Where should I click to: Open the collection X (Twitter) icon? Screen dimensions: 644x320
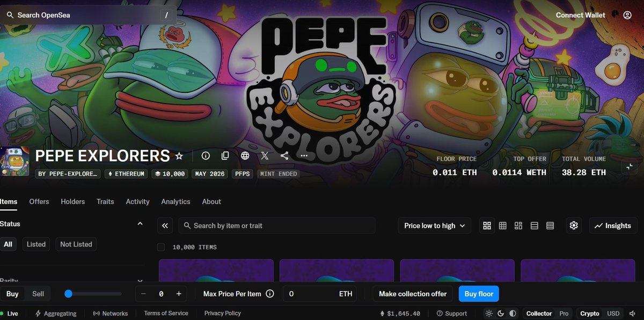click(265, 156)
